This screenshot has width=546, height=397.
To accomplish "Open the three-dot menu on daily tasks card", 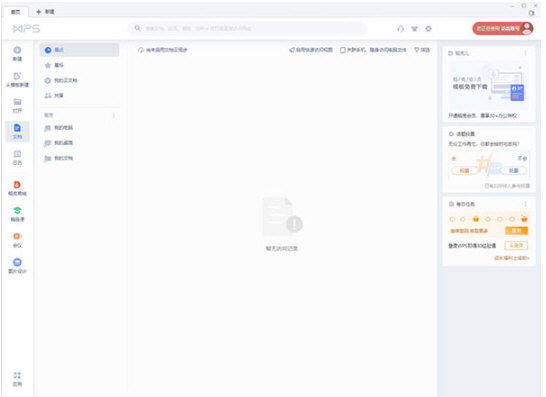I will pos(525,204).
